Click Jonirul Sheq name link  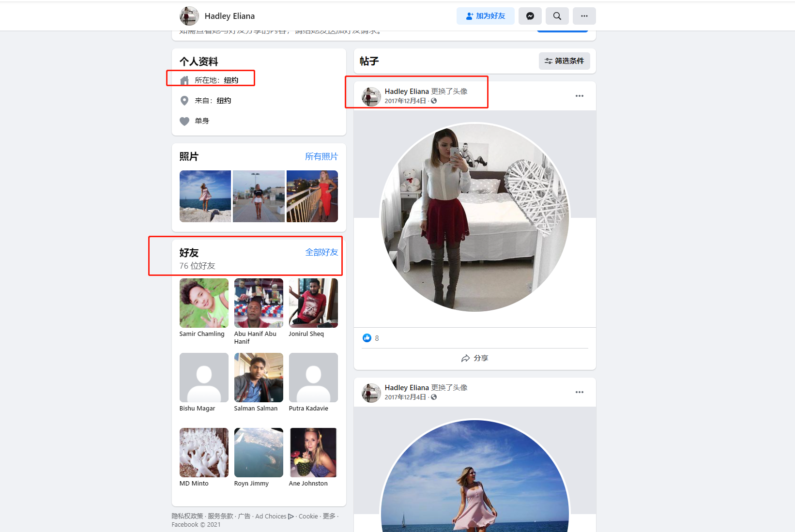click(x=306, y=334)
